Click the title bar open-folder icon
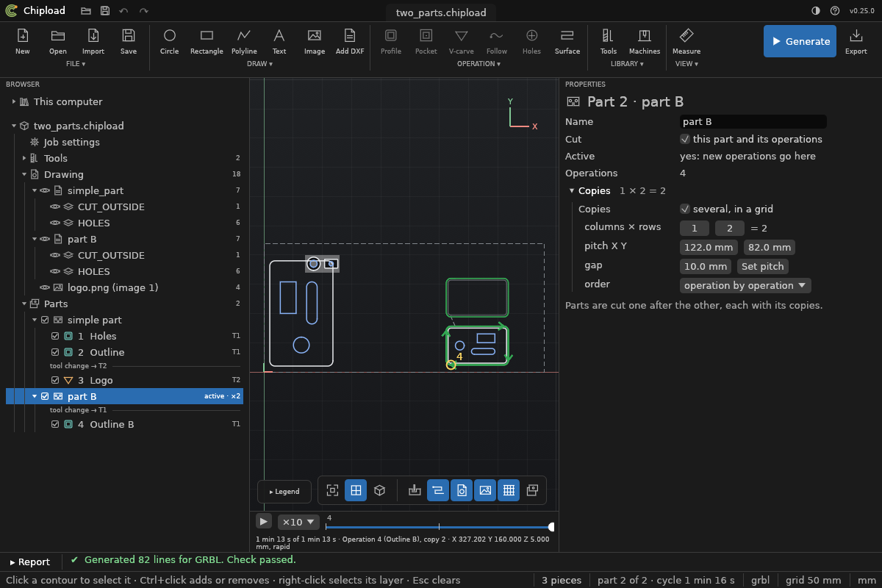The image size is (882, 588). (x=86, y=10)
